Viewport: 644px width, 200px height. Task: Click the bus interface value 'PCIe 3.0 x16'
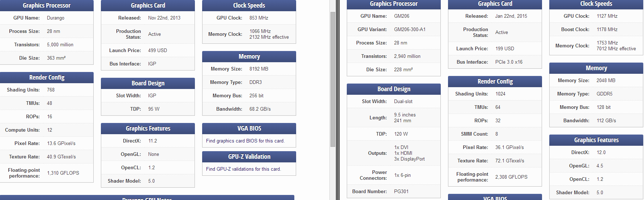[509, 62]
